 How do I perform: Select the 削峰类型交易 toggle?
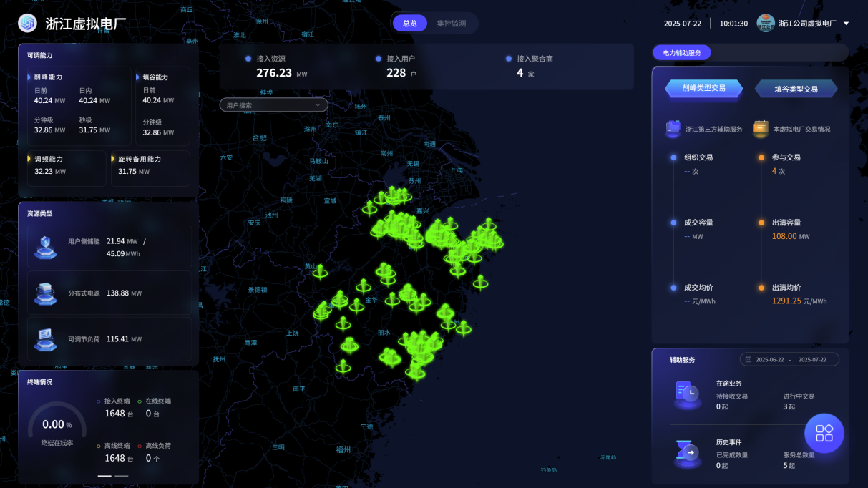click(703, 88)
